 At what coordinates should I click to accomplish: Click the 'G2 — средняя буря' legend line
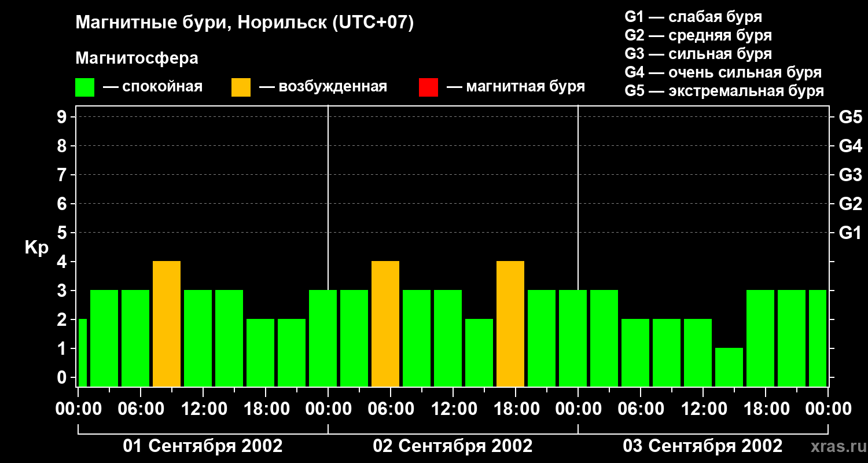coord(698,35)
